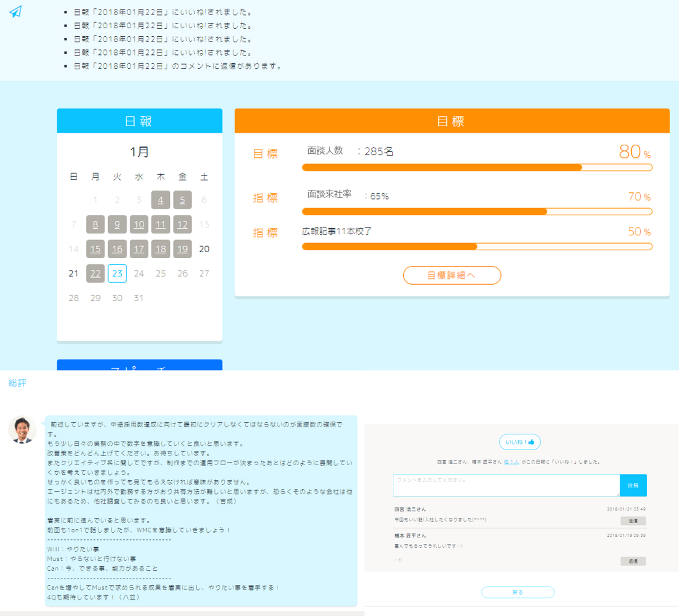Image resolution: width=679 pixels, height=616 pixels.
Task: Open the daily report for January 5
Action: (x=182, y=200)
